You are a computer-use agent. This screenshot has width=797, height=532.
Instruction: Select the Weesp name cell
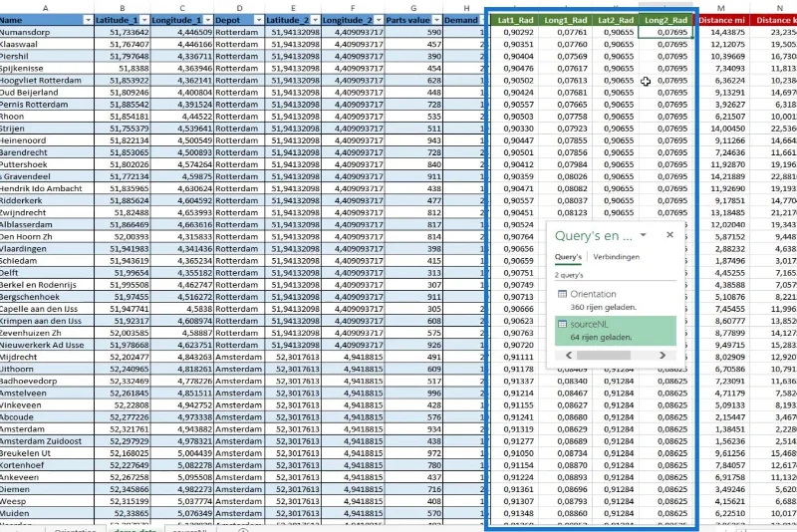[x=47, y=501]
